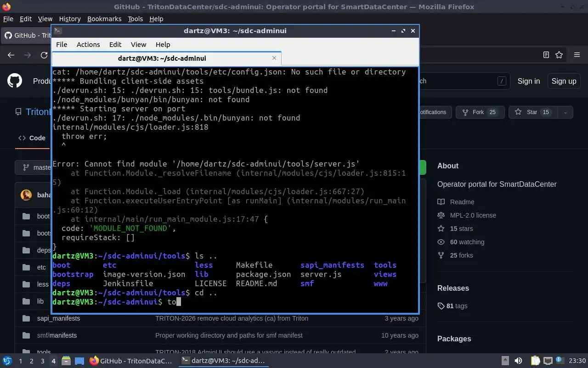Click the folder icon next to sapi_manifests
Viewport: 588px width, 368px height.
[x=26, y=318]
